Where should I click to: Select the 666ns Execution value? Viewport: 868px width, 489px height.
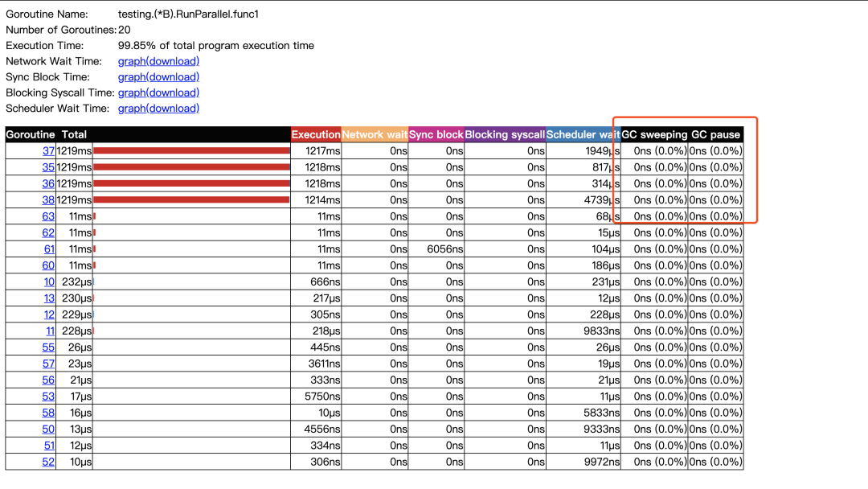tap(325, 281)
